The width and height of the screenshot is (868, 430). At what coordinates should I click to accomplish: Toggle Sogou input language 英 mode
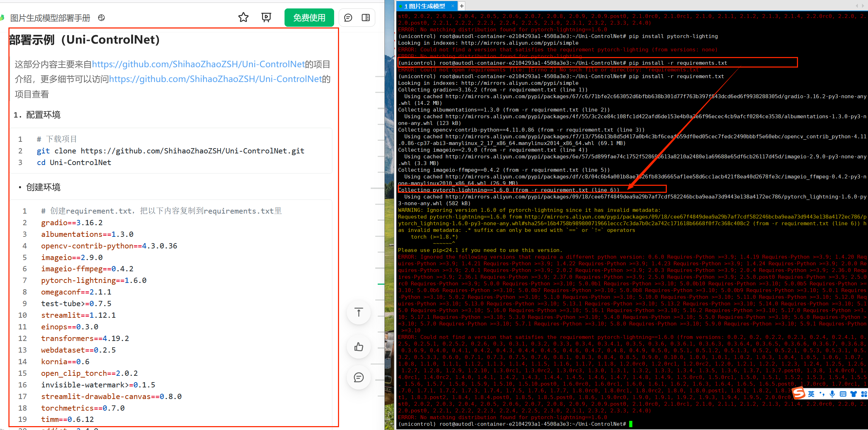(x=811, y=394)
